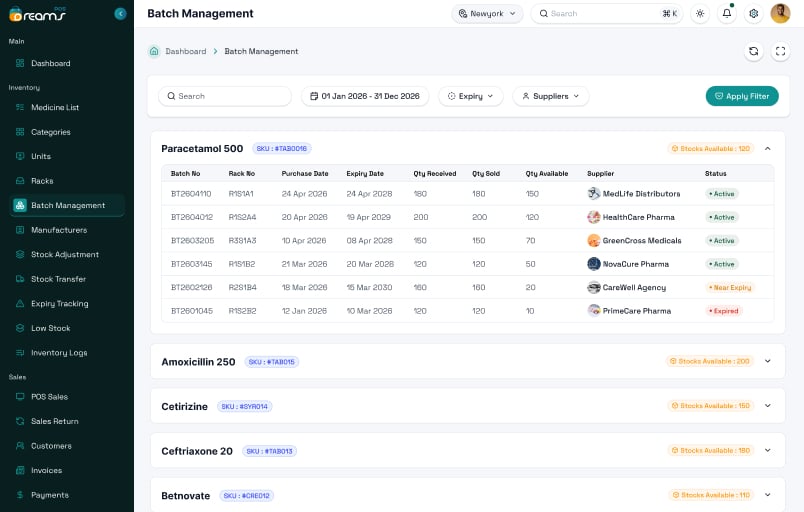This screenshot has height=512, width=804.
Task: Expand the Betnovate section
Action: click(x=768, y=495)
